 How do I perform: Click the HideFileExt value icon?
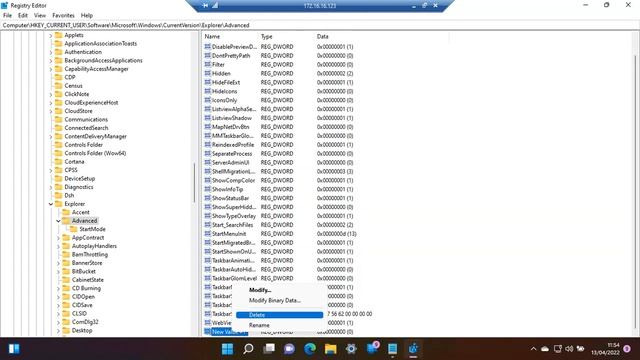[x=207, y=82]
